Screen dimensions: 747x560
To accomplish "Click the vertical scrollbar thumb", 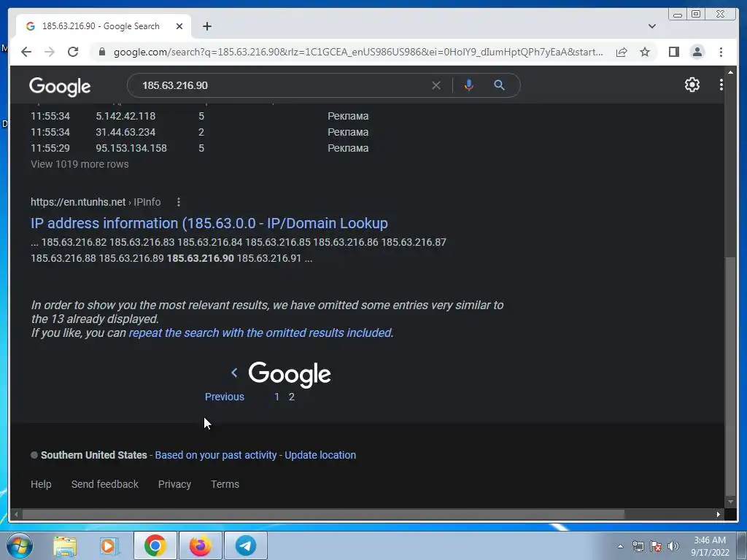I will 729,376.
